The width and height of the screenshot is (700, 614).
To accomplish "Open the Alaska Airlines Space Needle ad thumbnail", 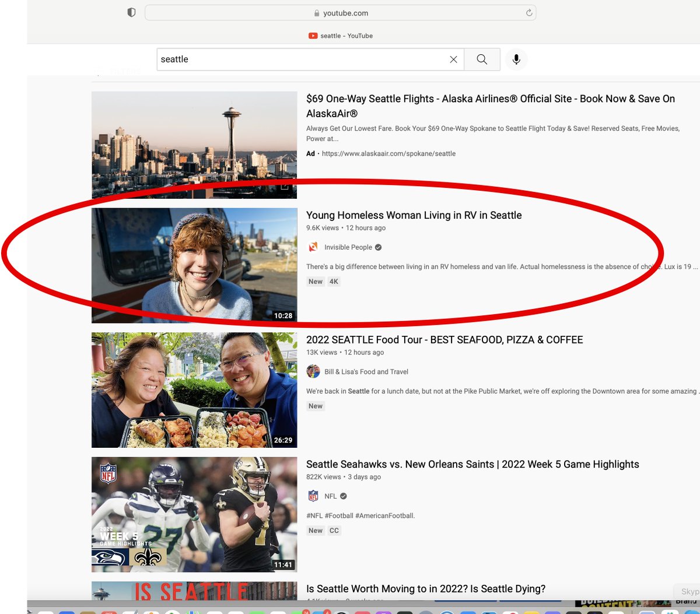I will click(x=194, y=145).
